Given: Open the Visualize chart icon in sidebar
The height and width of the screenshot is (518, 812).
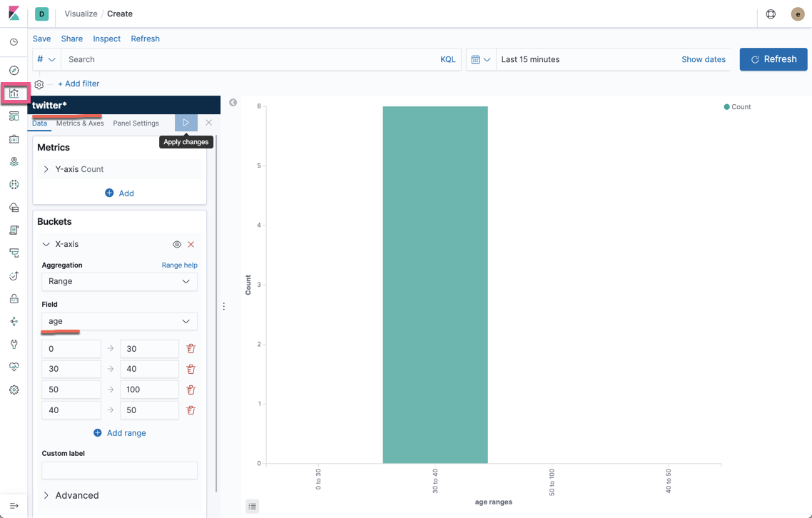Looking at the screenshot, I should coord(14,93).
